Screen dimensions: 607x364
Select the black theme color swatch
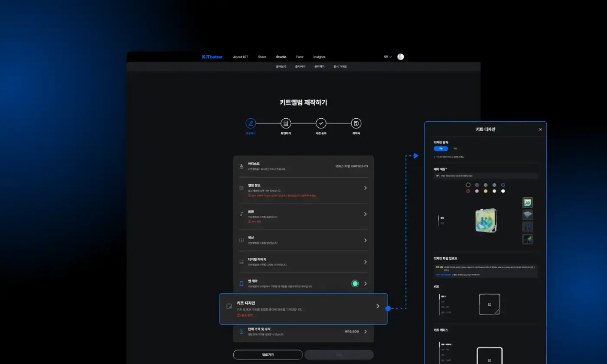click(468, 185)
